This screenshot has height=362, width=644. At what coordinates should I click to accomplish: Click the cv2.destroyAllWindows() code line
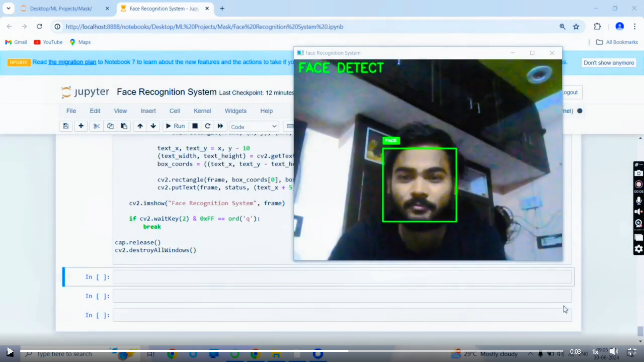point(155,250)
